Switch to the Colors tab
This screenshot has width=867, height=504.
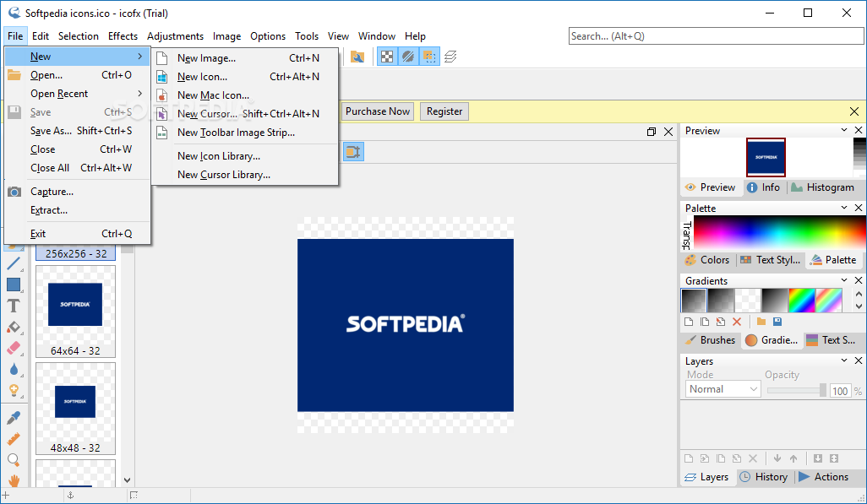click(x=707, y=260)
